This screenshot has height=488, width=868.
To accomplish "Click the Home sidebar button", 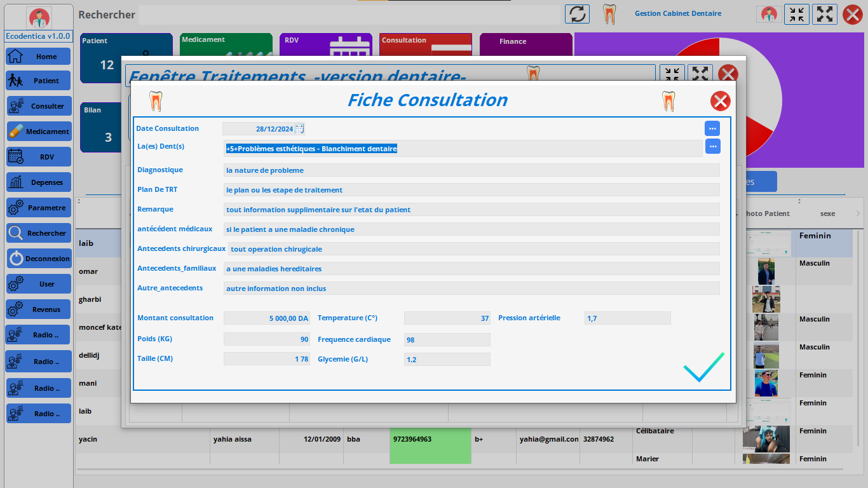I will tap(38, 57).
